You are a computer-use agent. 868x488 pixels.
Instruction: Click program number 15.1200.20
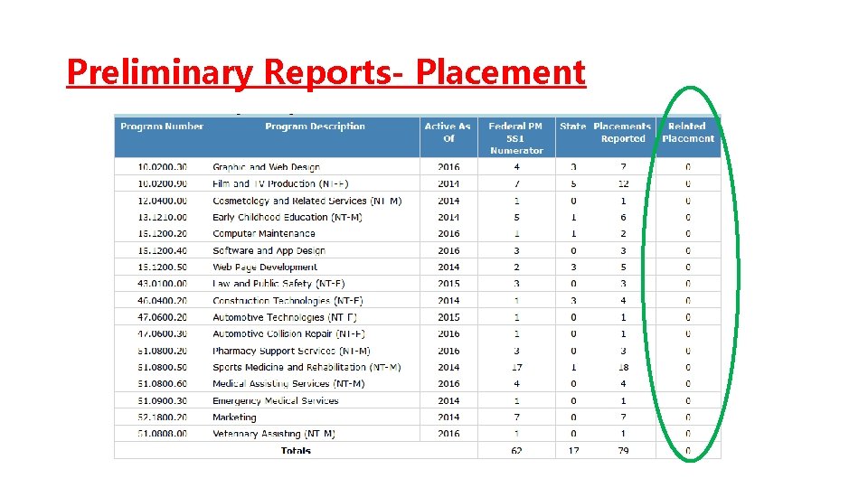point(162,233)
